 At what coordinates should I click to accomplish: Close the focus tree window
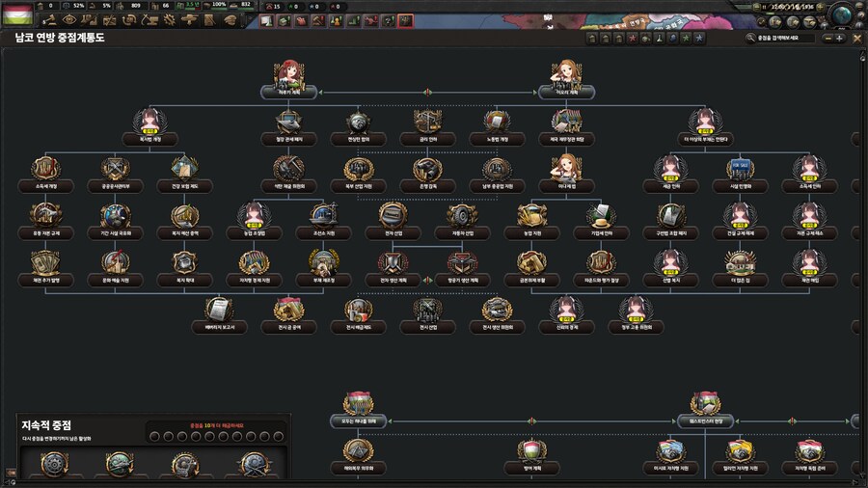(x=856, y=39)
